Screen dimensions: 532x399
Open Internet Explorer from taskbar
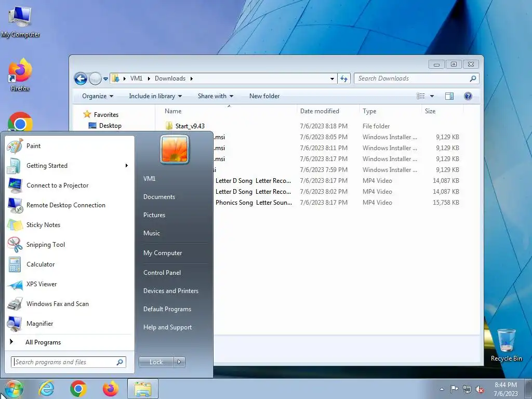tap(46, 389)
